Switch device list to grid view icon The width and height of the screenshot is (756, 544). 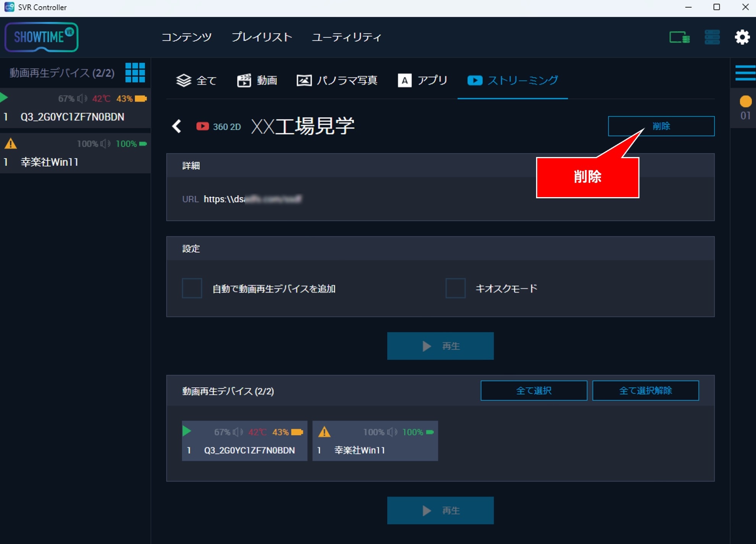135,73
